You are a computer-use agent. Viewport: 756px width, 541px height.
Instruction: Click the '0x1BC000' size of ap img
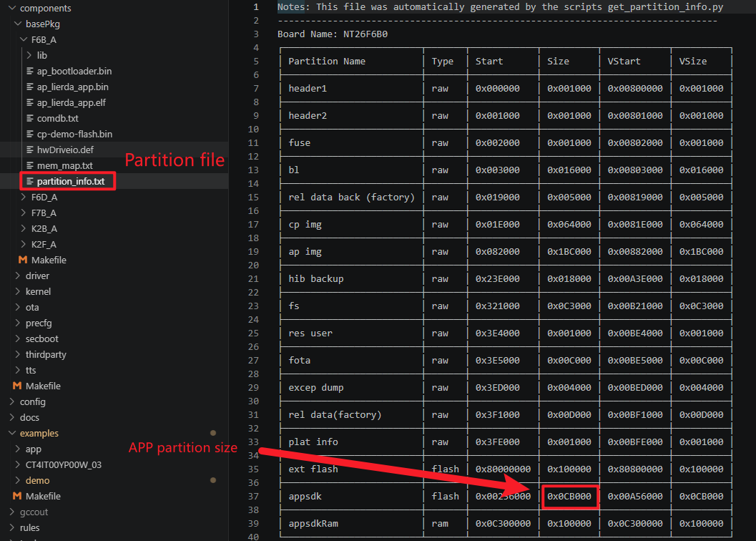[x=569, y=251]
